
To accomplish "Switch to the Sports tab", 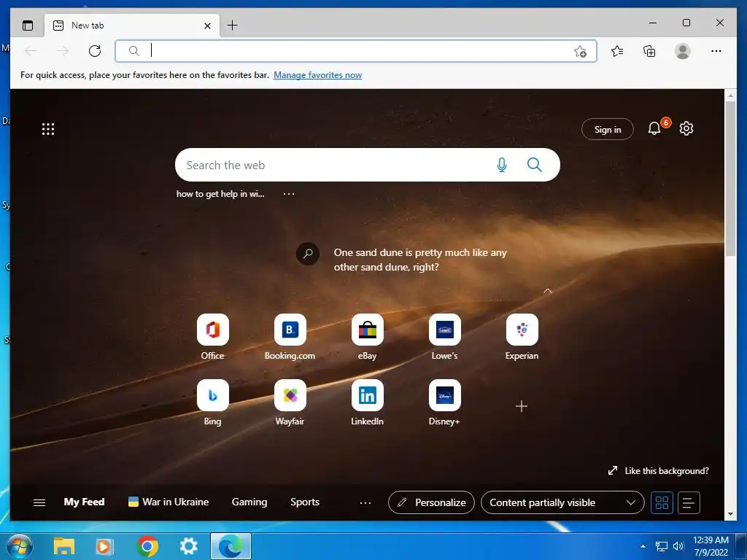I will pyautogui.click(x=305, y=502).
